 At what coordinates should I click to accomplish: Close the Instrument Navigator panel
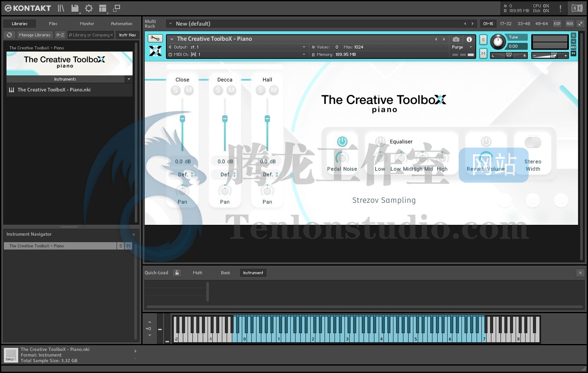133,234
